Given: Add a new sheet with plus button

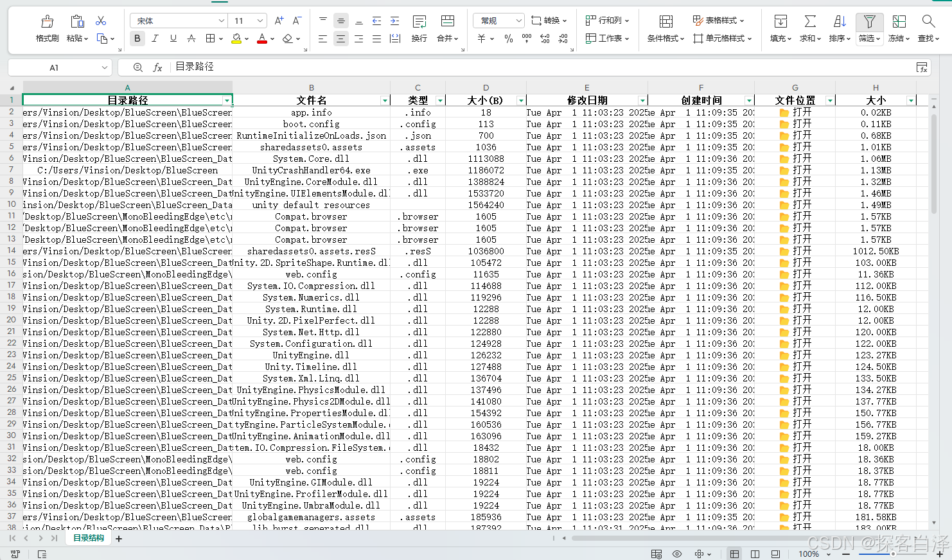Looking at the screenshot, I should click(119, 539).
